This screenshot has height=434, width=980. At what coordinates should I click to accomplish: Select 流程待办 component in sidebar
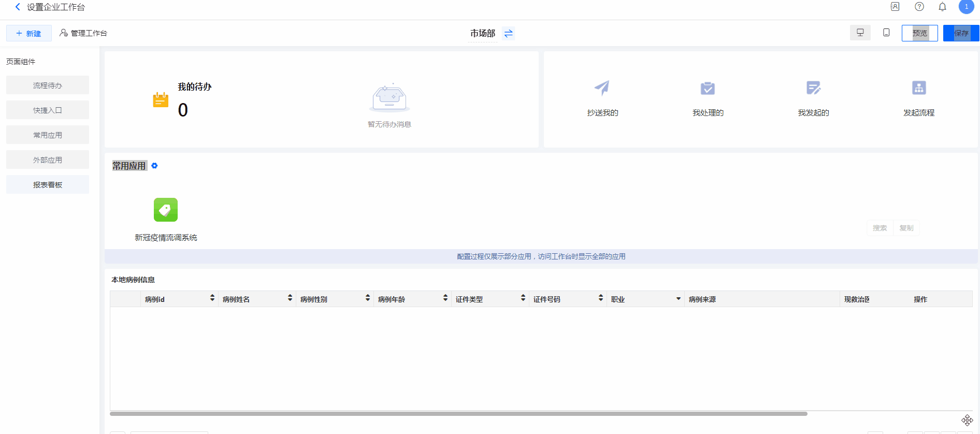click(x=48, y=85)
